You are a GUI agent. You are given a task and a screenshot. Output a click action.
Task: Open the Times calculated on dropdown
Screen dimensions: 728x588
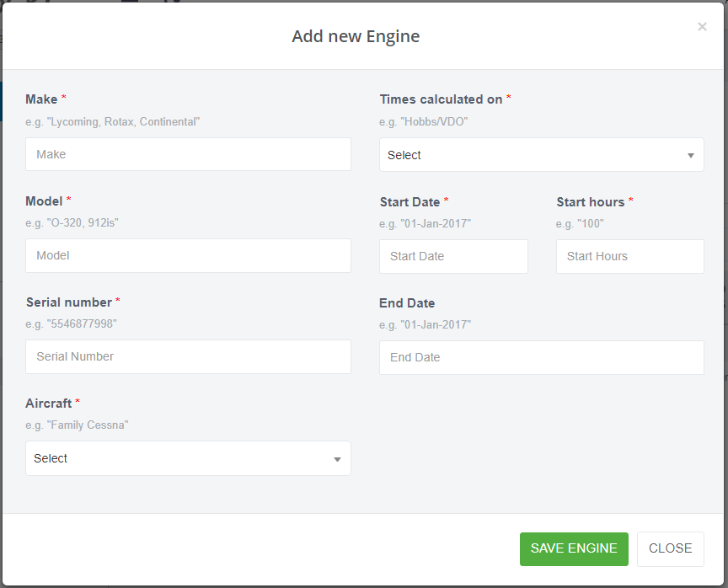pyautogui.click(x=541, y=154)
